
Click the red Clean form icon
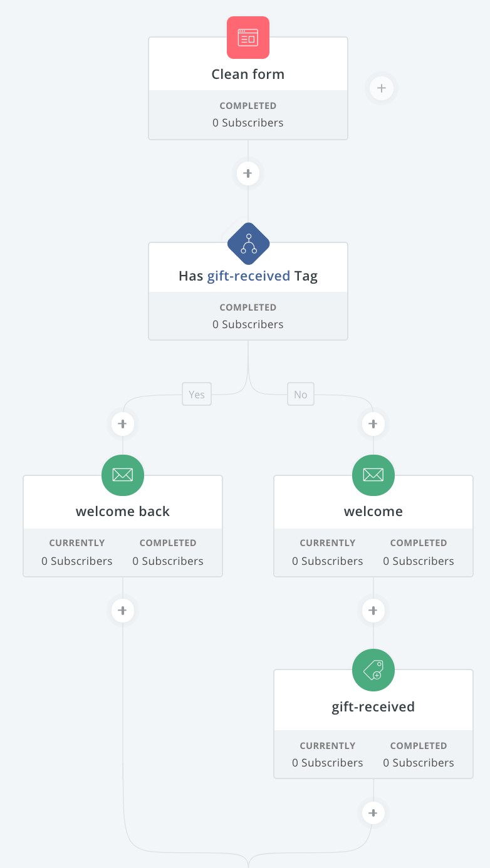coord(248,38)
